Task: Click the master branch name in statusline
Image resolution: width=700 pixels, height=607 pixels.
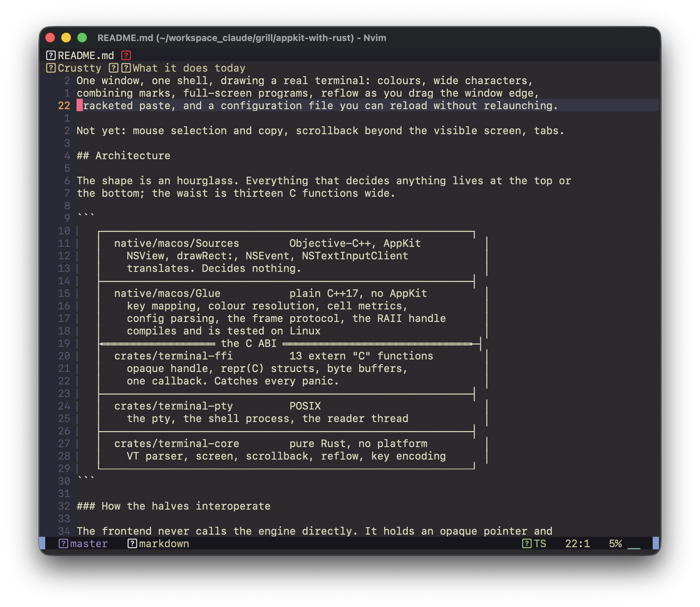Action: click(x=89, y=543)
